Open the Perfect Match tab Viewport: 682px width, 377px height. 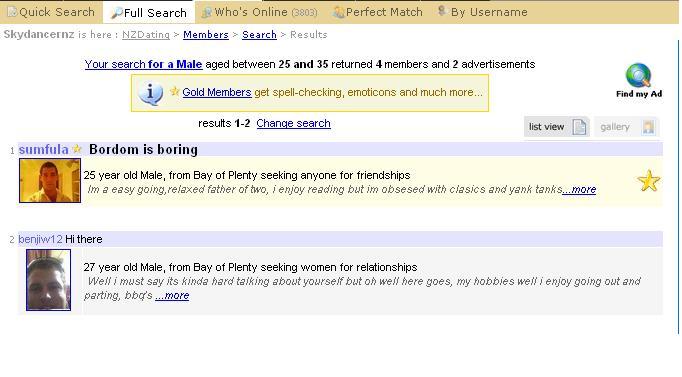tap(378, 12)
